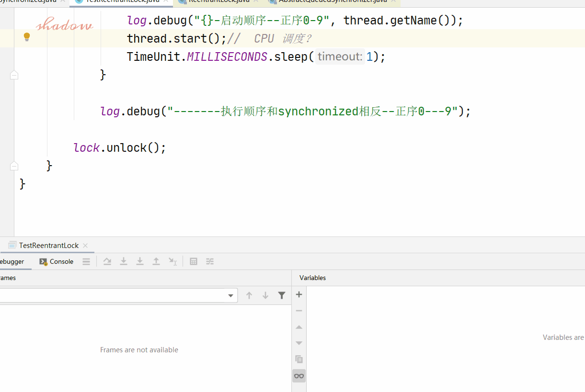Open the thread selector dropdown in Frames
This screenshot has height=392, width=585.
[x=231, y=296]
